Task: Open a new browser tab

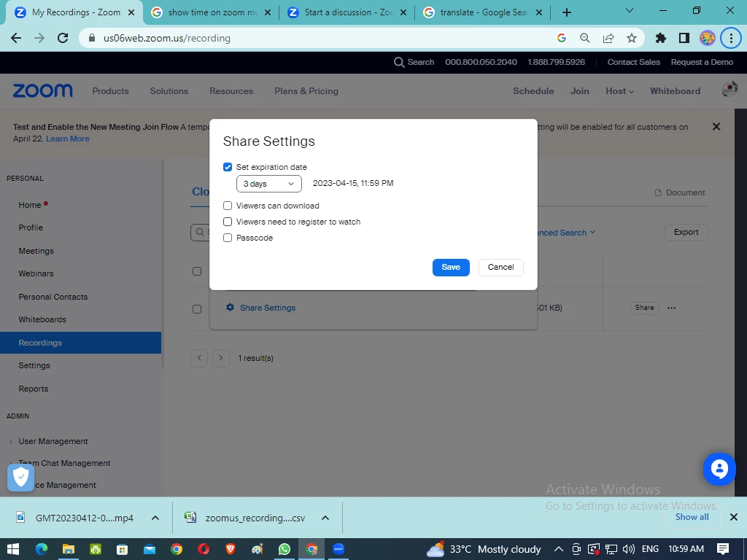Action: pos(566,12)
